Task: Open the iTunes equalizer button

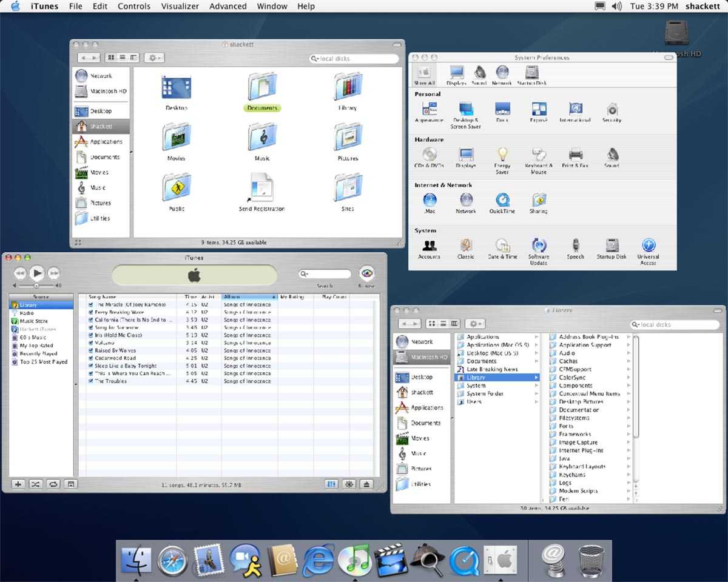Action: pos(332,484)
